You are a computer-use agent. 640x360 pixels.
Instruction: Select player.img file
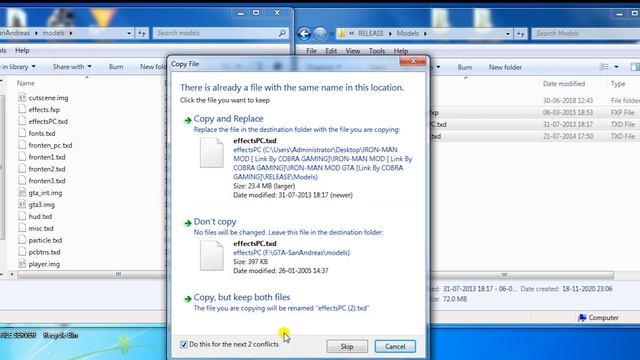point(44,264)
